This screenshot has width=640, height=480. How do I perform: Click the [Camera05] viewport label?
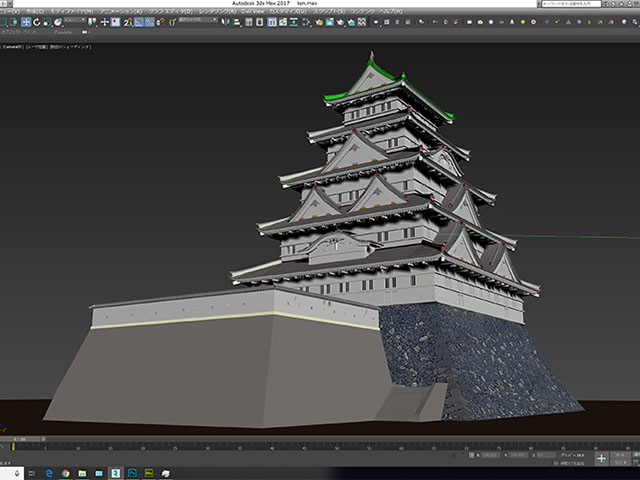(12, 45)
